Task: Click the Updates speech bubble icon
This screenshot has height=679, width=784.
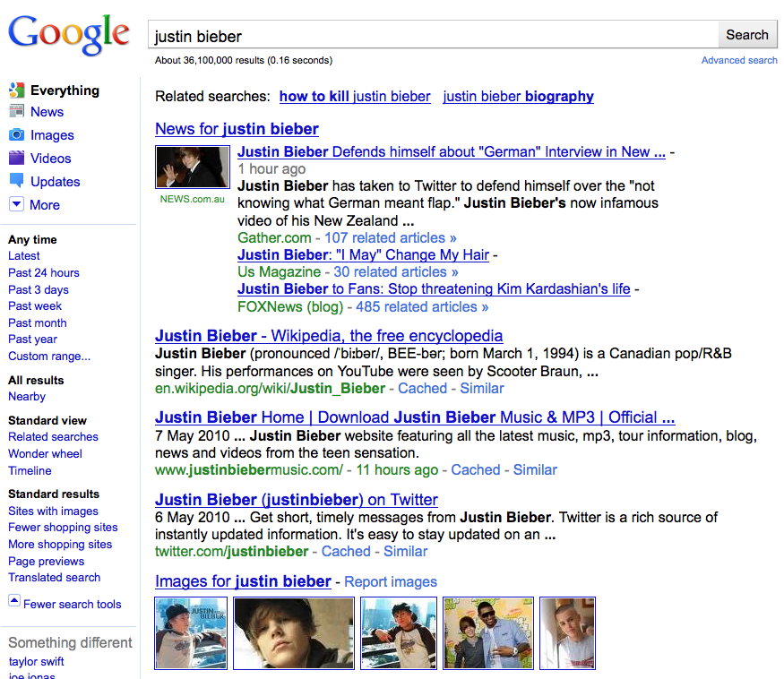Action: point(16,181)
